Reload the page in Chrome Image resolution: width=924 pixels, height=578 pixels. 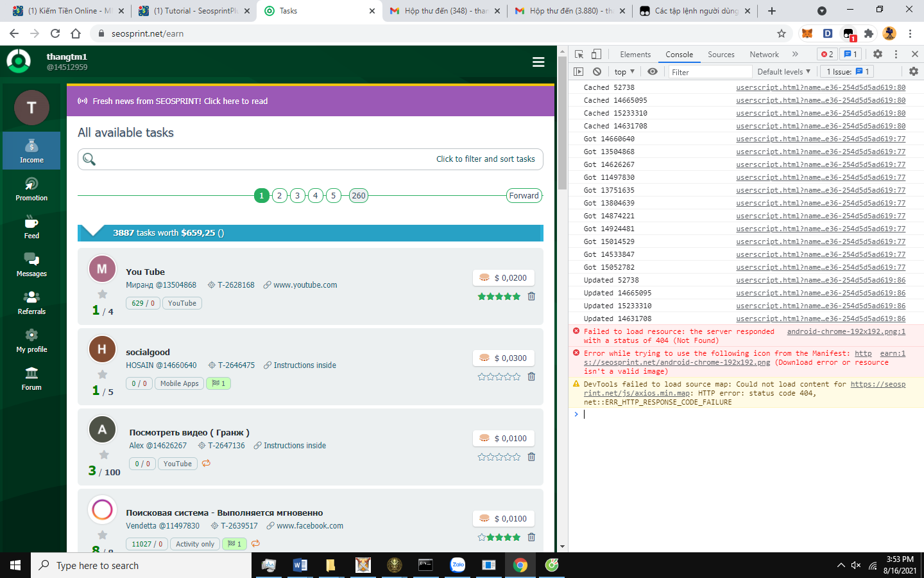(x=55, y=33)
